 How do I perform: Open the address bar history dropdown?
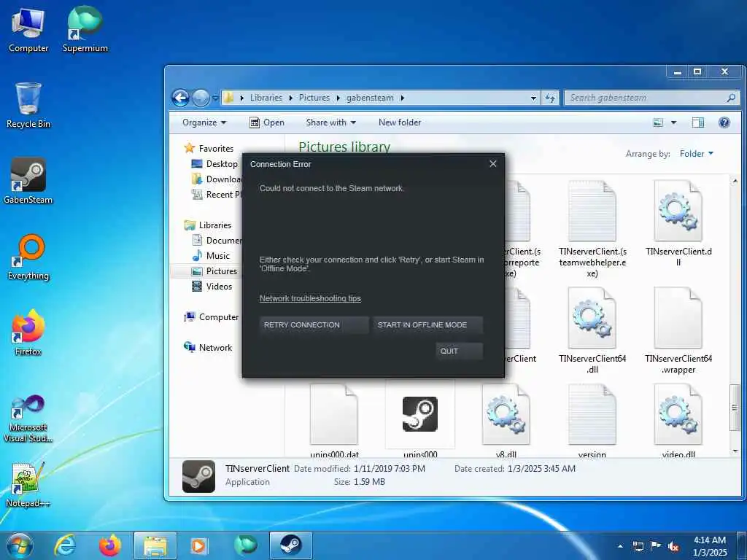533,98
